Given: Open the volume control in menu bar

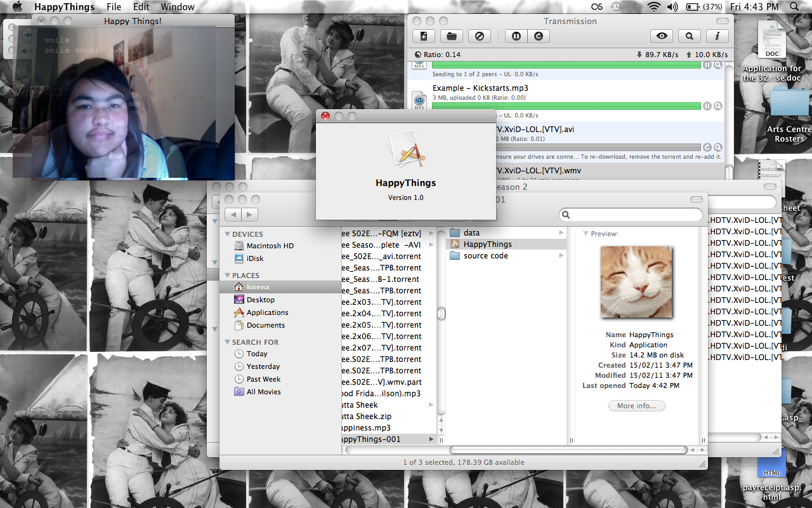Looking at the screenshot, I should coord(672,7).
